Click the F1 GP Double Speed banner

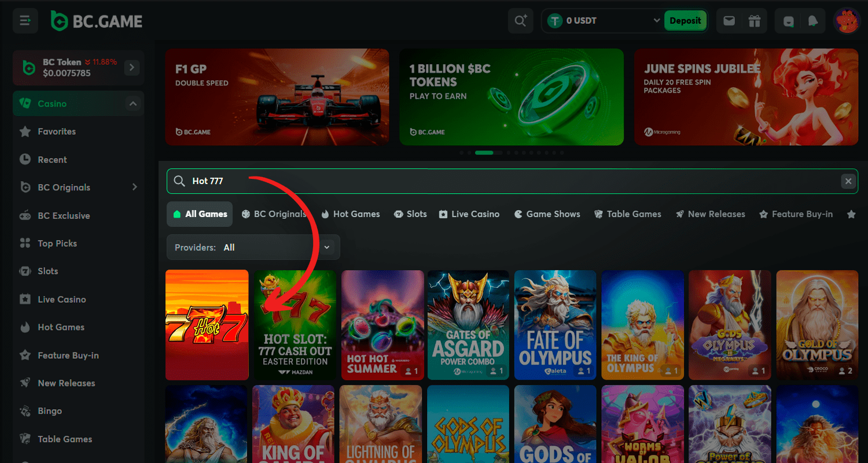277,97
